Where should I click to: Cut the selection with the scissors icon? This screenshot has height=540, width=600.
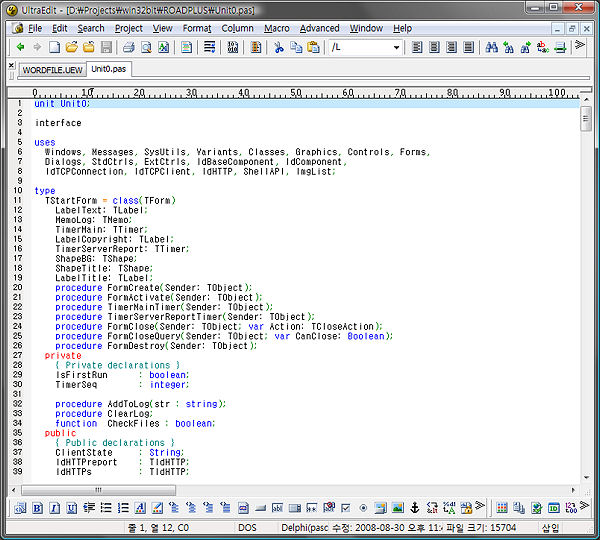pyautogui.click(x=279, y=47)
